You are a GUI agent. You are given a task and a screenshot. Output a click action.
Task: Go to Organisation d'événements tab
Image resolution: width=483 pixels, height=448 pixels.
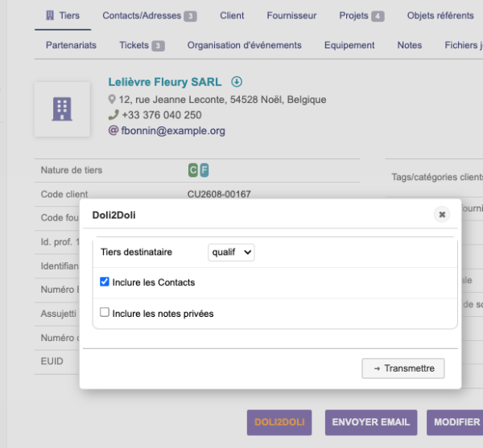click(244, 45)
